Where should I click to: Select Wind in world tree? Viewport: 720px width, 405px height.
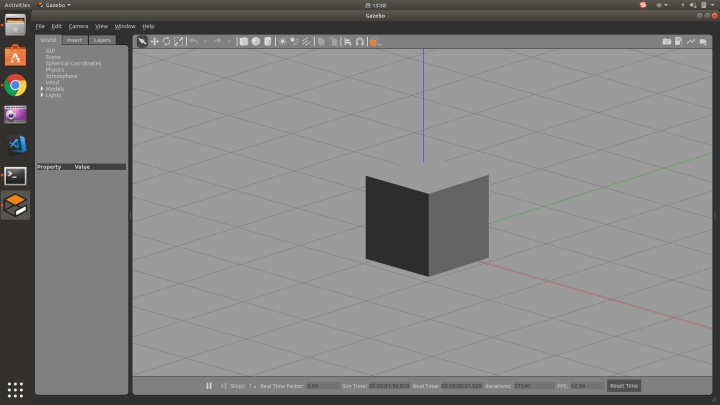[52, 83]
